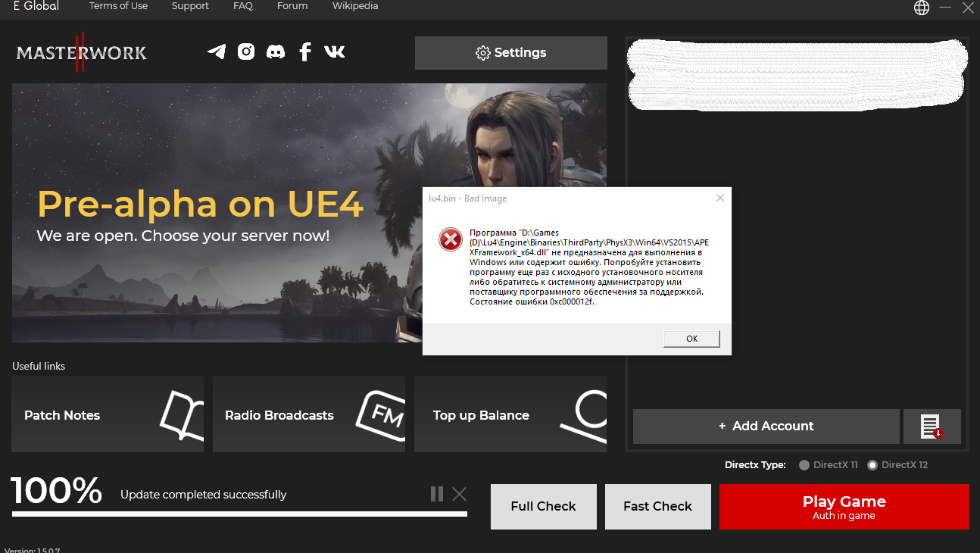
Task: Click the '100%' progress text
Action: [57, 491]
